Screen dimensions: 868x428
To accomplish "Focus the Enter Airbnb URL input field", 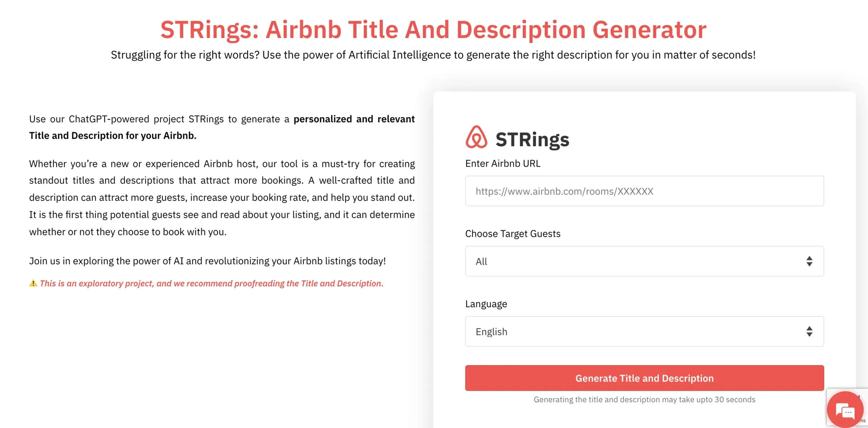I will pyautogui.click(x=644, y=191).
